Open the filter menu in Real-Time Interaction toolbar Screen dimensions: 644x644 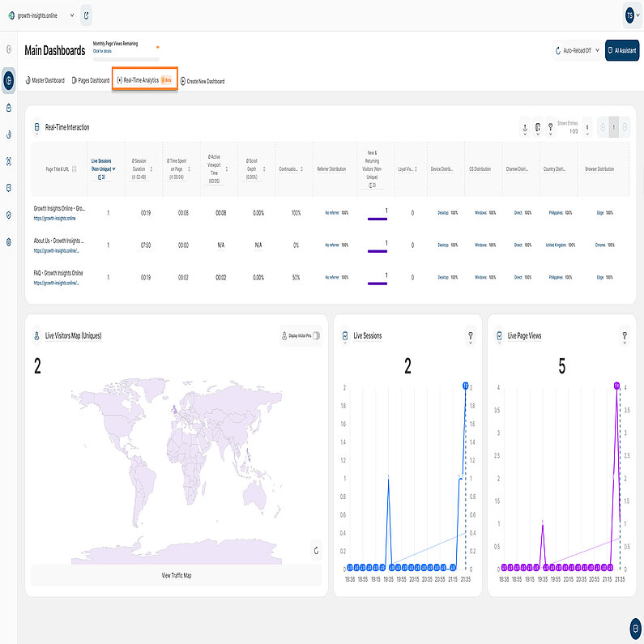click(x=551, y=128)
